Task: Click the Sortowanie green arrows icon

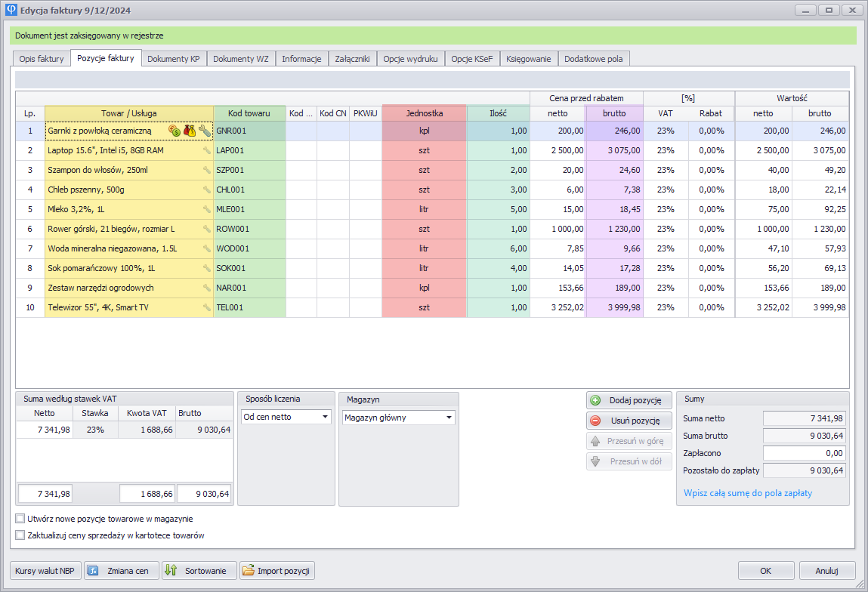Action: [x=171, y=571]
